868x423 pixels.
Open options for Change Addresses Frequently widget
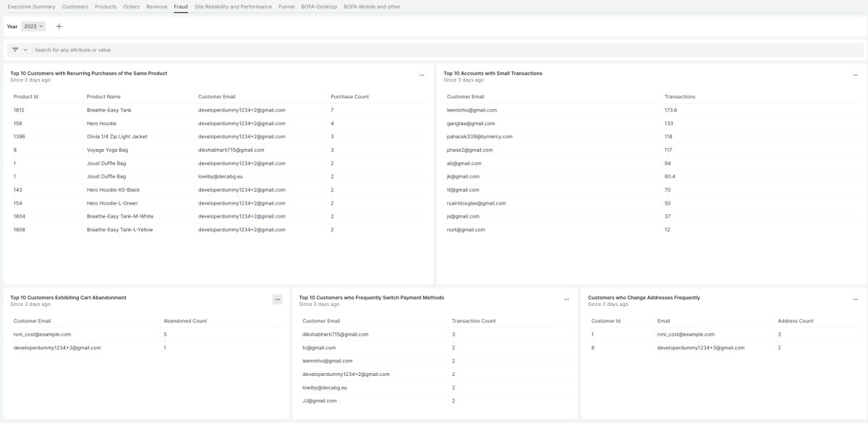pyautogui.click(x=855, y=299)
